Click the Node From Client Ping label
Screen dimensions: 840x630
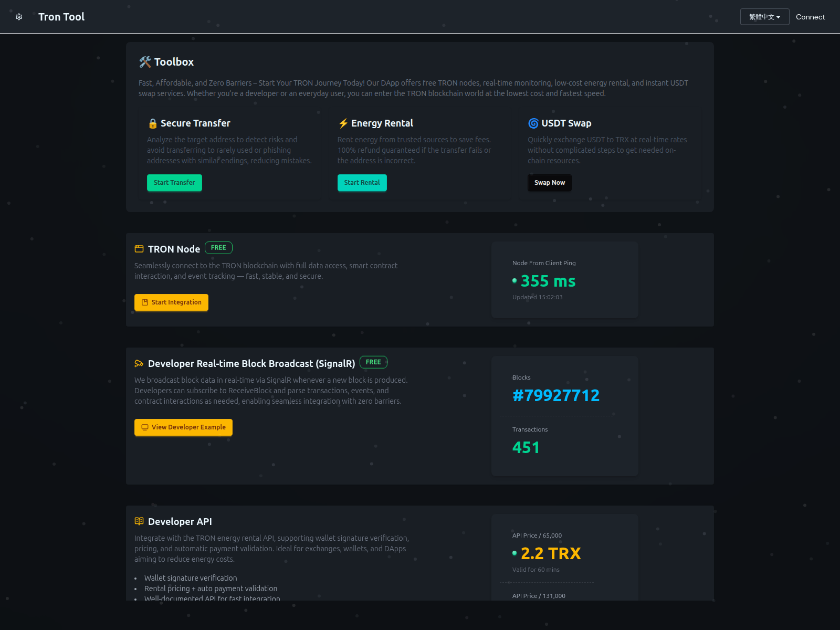(544, 263)
